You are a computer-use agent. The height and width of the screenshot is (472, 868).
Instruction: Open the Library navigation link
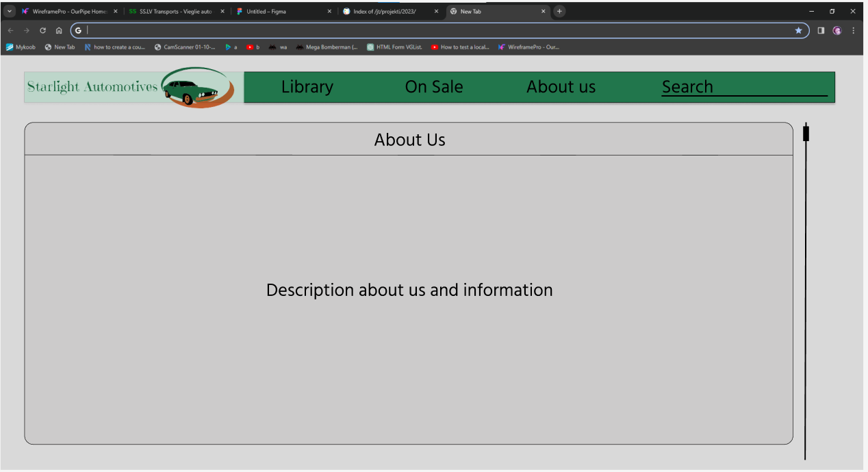point(307,87)
